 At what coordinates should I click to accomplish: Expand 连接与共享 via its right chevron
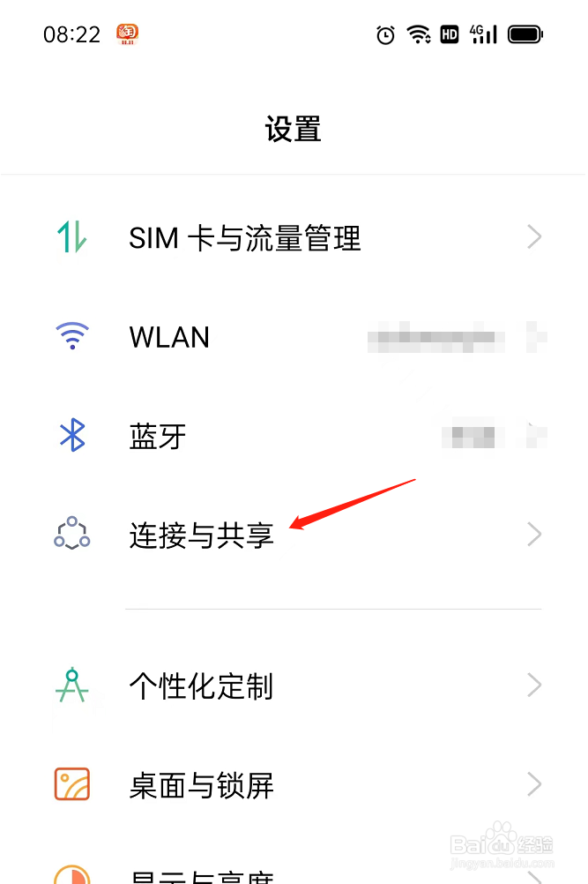pos(534,535)
